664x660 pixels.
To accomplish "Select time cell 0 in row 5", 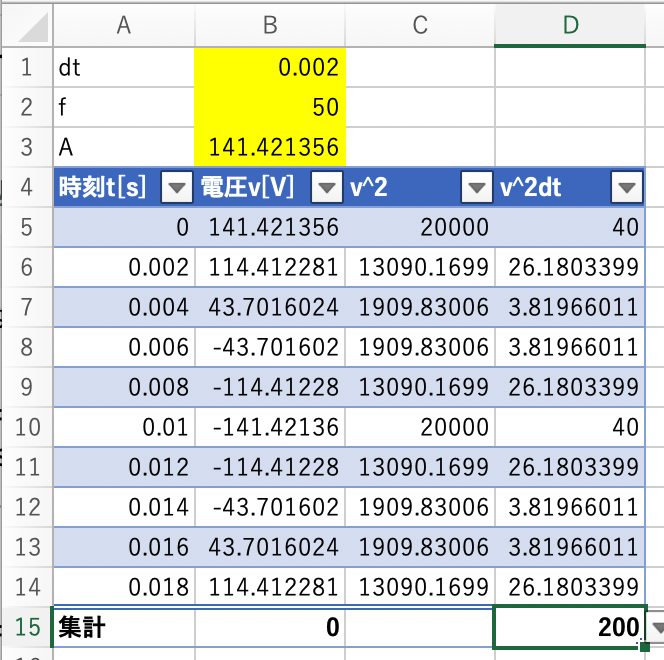I will 124,227.
